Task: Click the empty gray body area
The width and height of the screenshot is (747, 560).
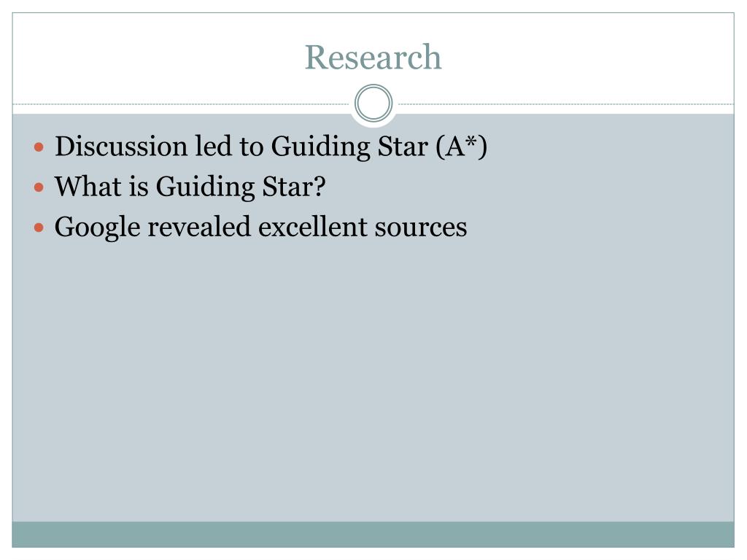Action: (x=373, y=381)
